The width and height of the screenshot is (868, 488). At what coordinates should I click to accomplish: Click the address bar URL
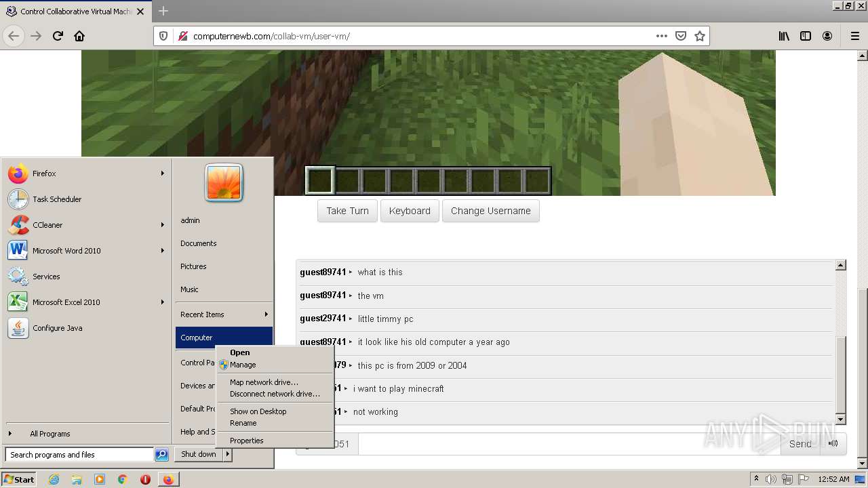[271, 36]
